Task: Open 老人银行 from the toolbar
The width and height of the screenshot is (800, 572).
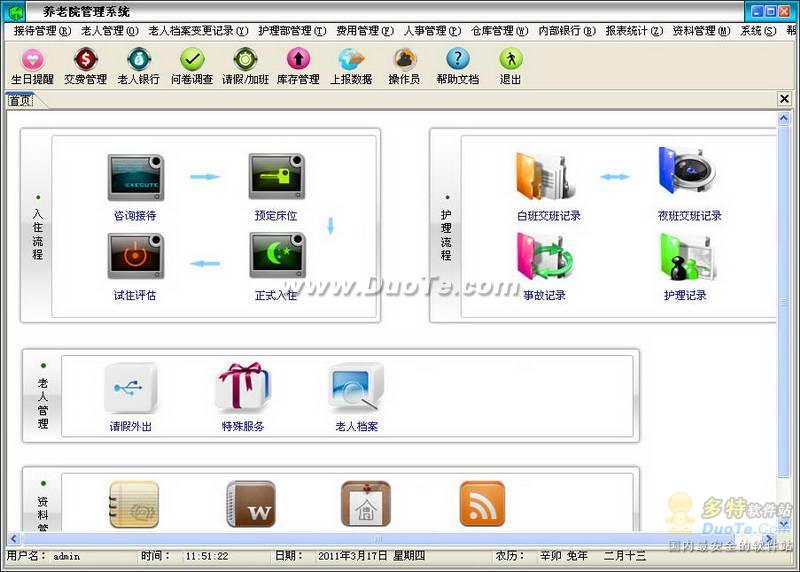Action: coord(139,64)
